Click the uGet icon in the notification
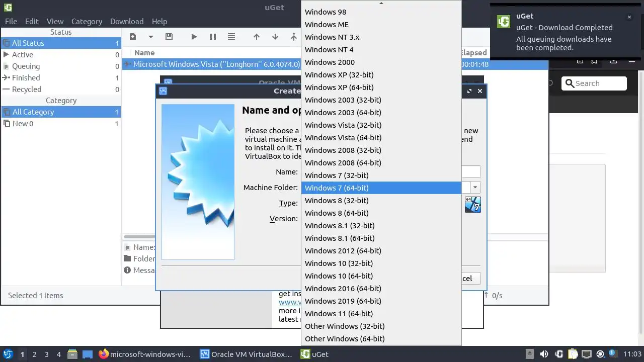Screen dimensions: 644x362 [504, 21]
